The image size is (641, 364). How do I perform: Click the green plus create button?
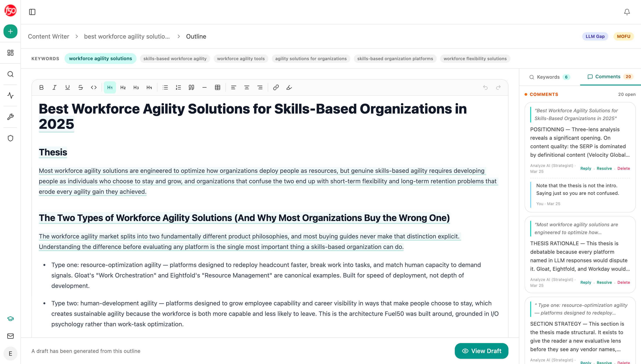(10, 31)
